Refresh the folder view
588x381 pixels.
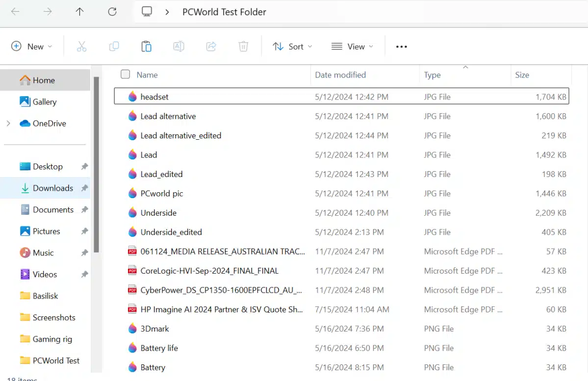112,12
